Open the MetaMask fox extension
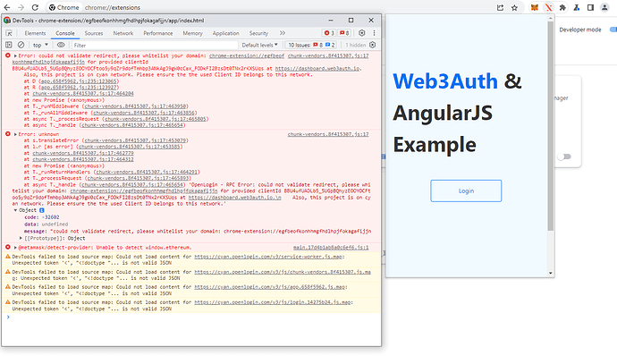This screenshot has width=617, height=364. 535,7
